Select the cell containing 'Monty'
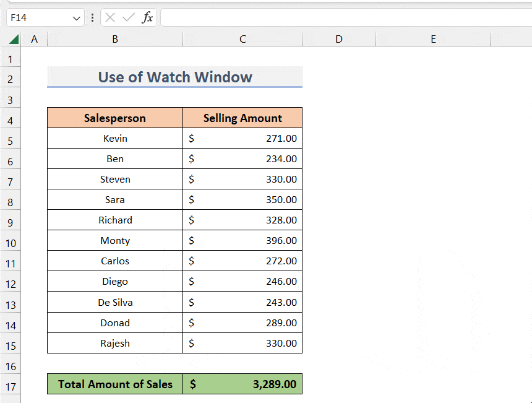Image resolution: width=532 pixels, height=403 pixels. [x=115, y=240]
